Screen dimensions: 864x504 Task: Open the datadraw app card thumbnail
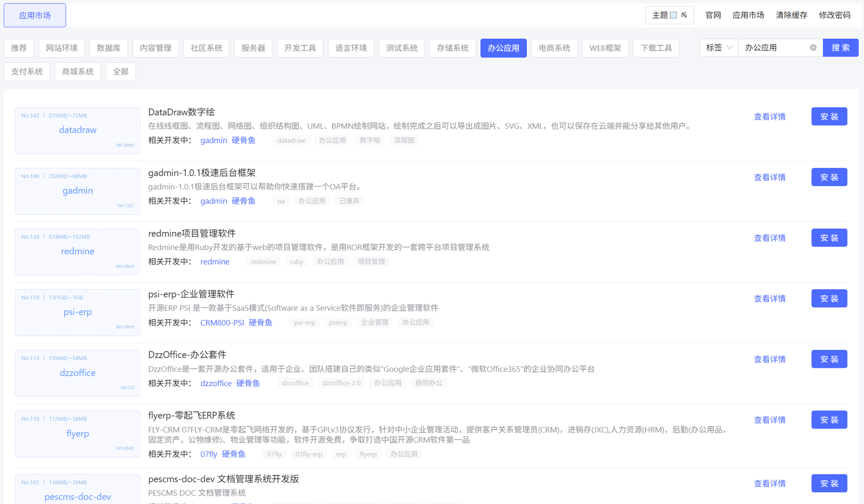[x=78, y=130]
